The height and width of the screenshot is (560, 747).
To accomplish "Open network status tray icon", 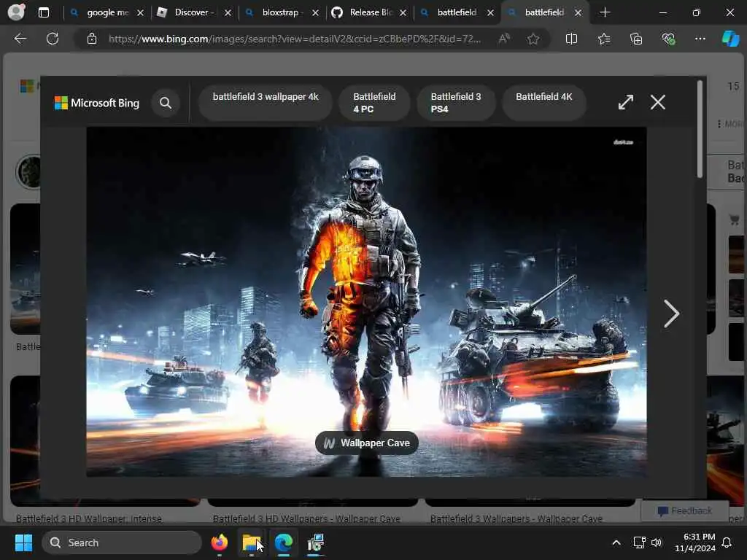I will [639, 542].
